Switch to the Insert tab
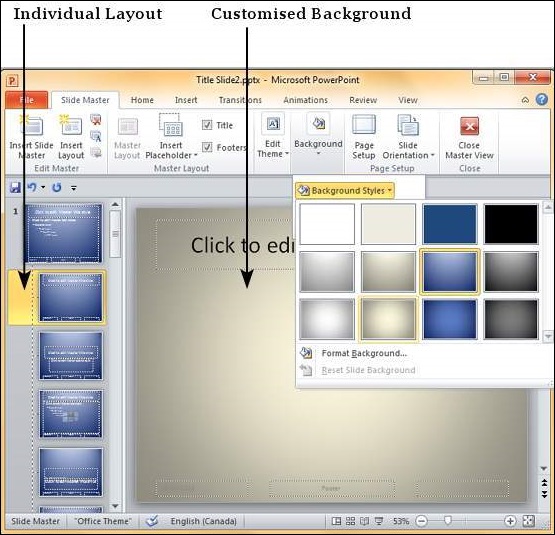Viewport: 555px width, 535px height. pyautogui.click(x=186, y=100)
